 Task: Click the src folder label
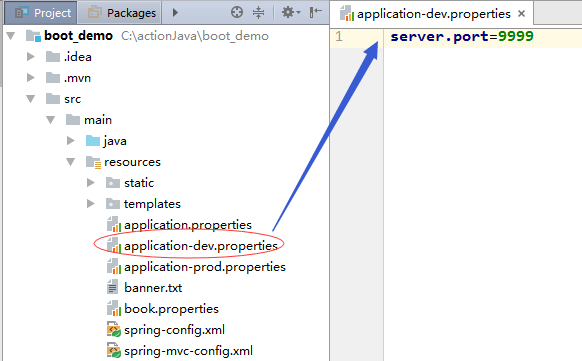point(72,99)
